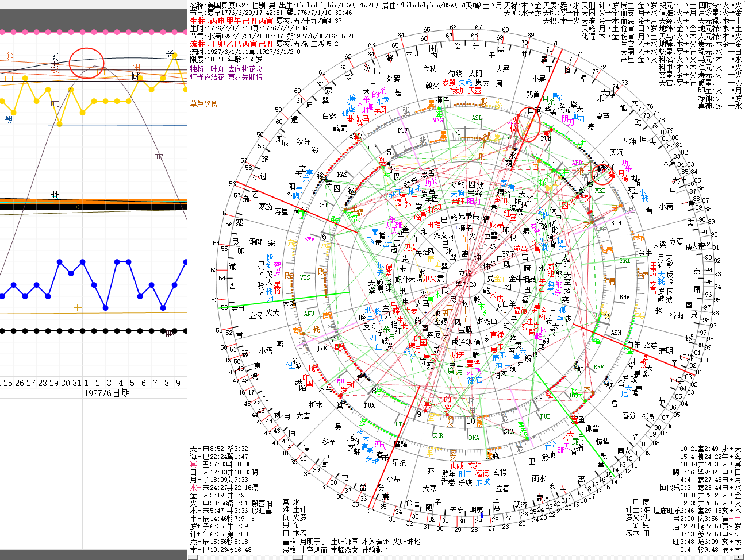Screen dimensions: 745x560
Task: Click the MAG star label on the wheel
Action: tap(437, 121)
